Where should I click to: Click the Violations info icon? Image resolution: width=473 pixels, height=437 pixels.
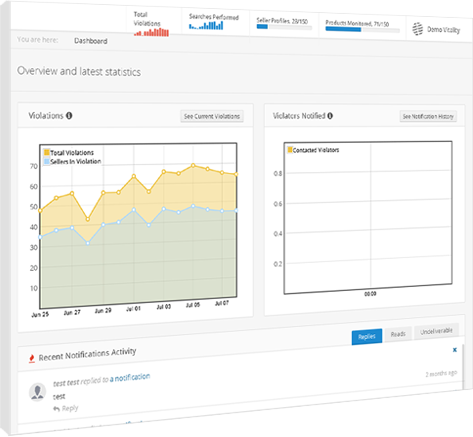69,116
